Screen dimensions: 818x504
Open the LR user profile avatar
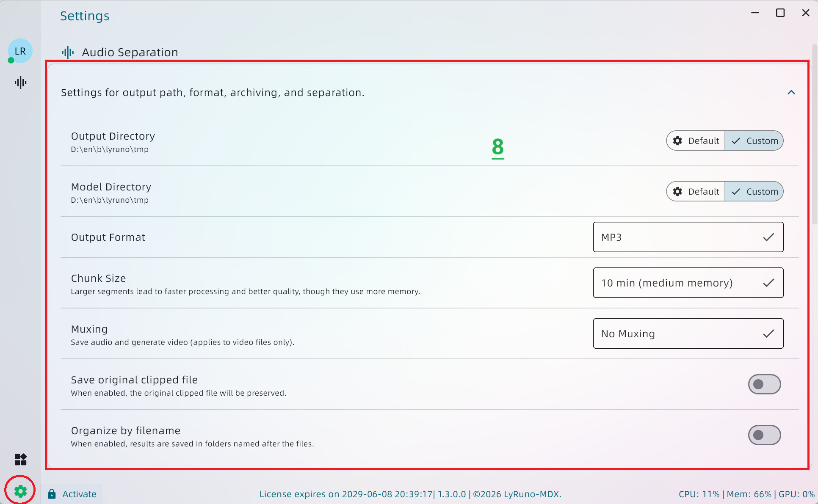(x=19, y=51)
